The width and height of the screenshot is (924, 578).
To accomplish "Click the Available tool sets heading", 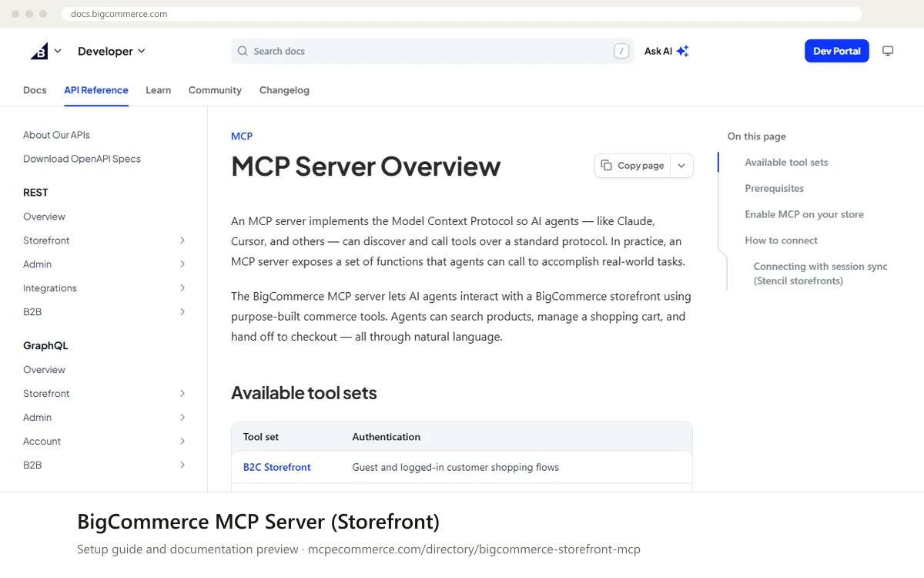I will [x=304, y=393].
